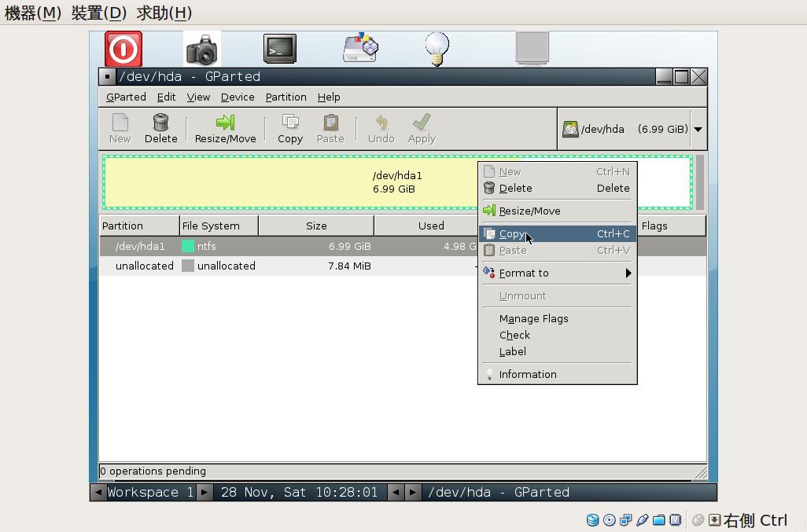Image resolution: width=807 pixels, height=532 pixels.
Task: Open the View menu
Action: pos(198,97)
